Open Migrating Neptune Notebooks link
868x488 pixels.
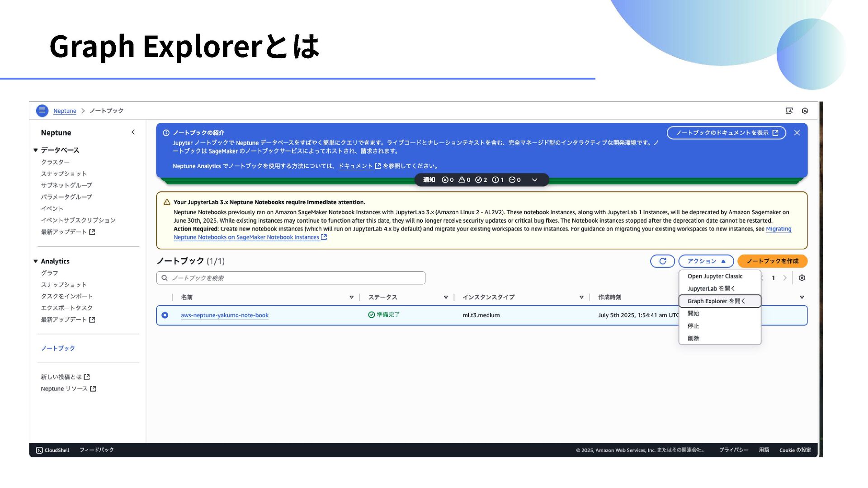(x=250, y=237)
